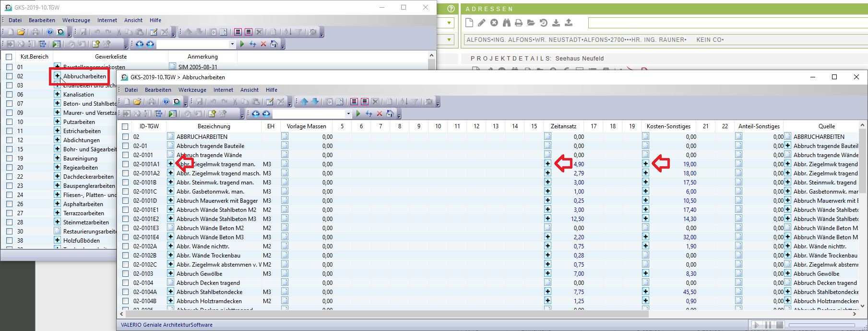Expand plus icon before Abbr. Steinmwk. tragend man.

170,183
